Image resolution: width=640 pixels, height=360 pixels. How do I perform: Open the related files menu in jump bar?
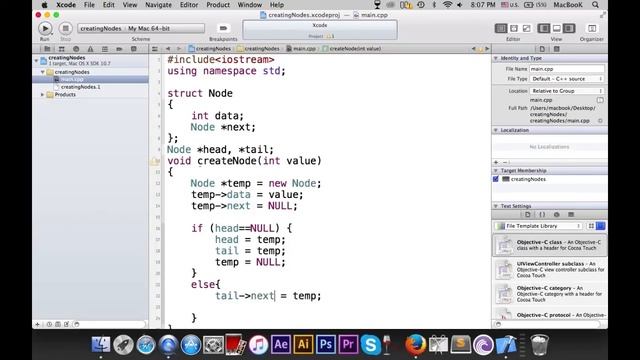tap(155, 49)
